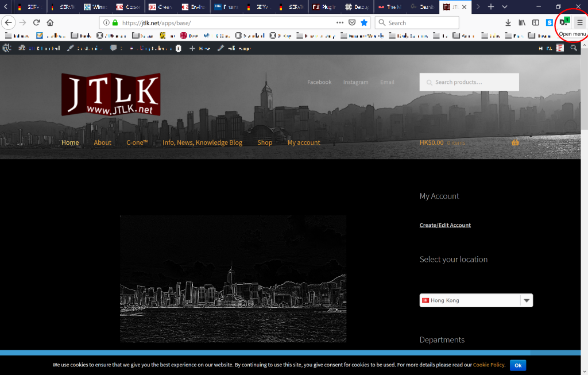Viewport: 588px width, 375px height.
Task: Accept cookies with the Ok button
Action: tap(518, 365)
